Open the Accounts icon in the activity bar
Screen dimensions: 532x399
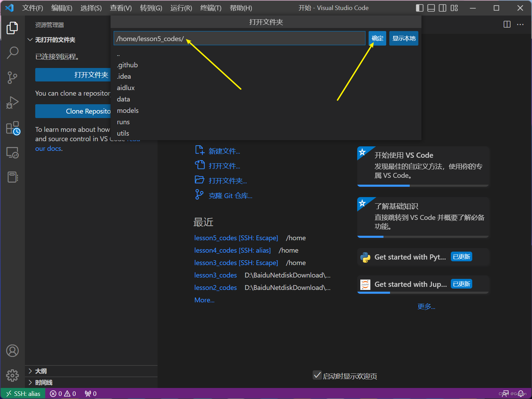click(x=12, y=351)
